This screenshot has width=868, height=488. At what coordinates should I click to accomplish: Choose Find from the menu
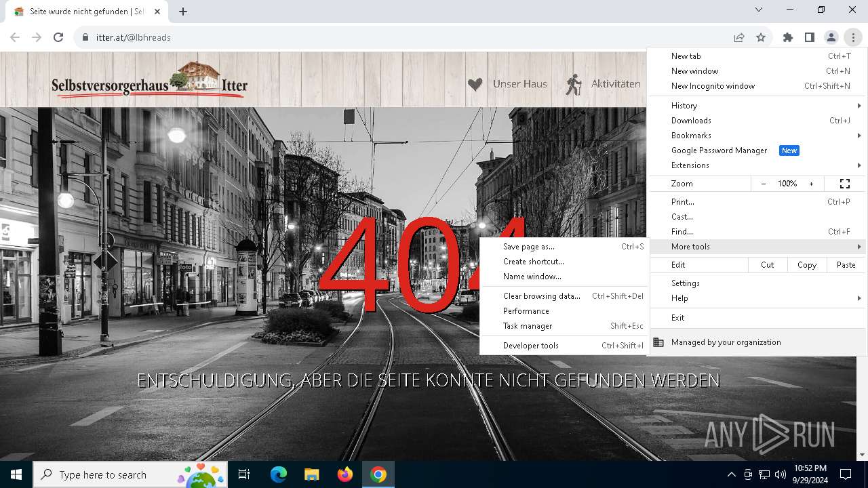click(x=757, y=232)
